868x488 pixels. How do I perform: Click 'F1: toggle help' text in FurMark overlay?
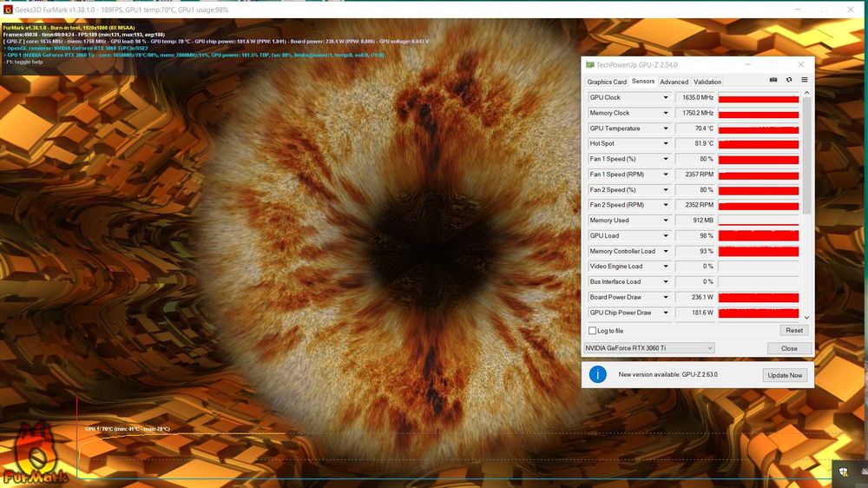[23, 62]
